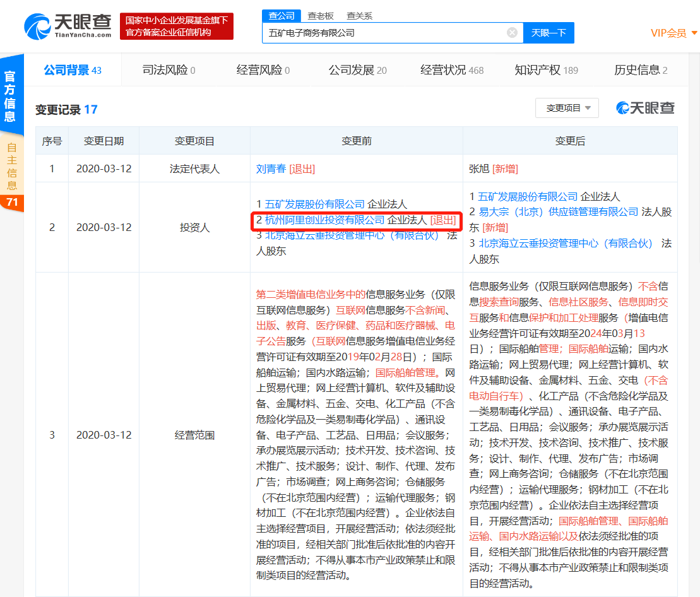Switch to the 查老板 search tab

(x=321, y=16)
